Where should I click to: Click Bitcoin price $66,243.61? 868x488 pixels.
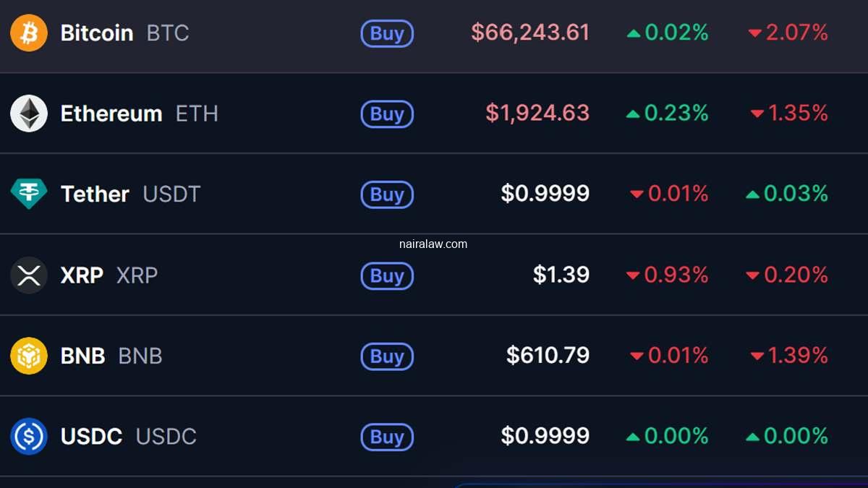[530, 33]
